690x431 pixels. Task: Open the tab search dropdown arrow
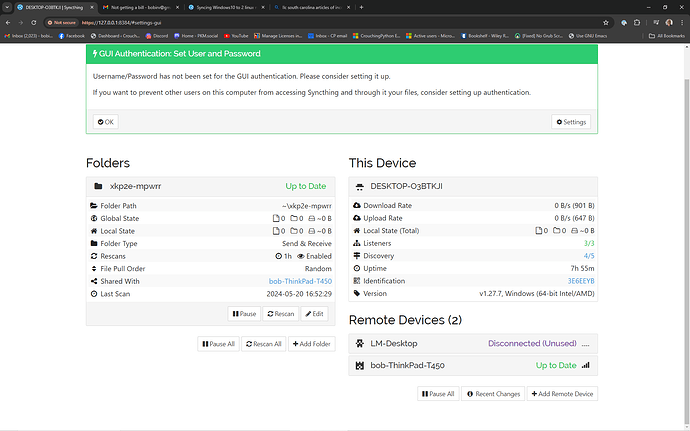pos(7,7)
